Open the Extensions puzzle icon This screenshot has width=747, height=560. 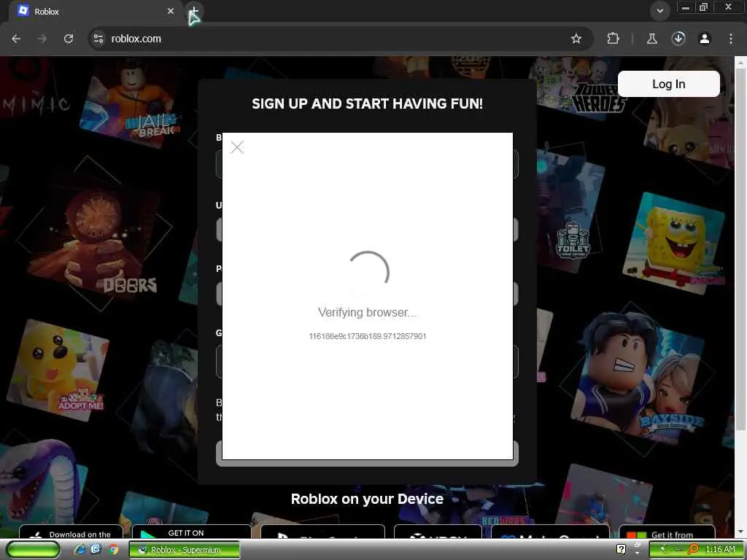tap(613, 39)
